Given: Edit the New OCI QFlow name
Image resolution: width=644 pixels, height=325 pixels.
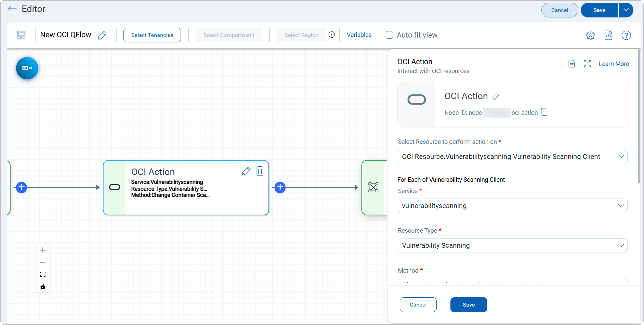Looking at the screenshot, I should click(102, 35).
